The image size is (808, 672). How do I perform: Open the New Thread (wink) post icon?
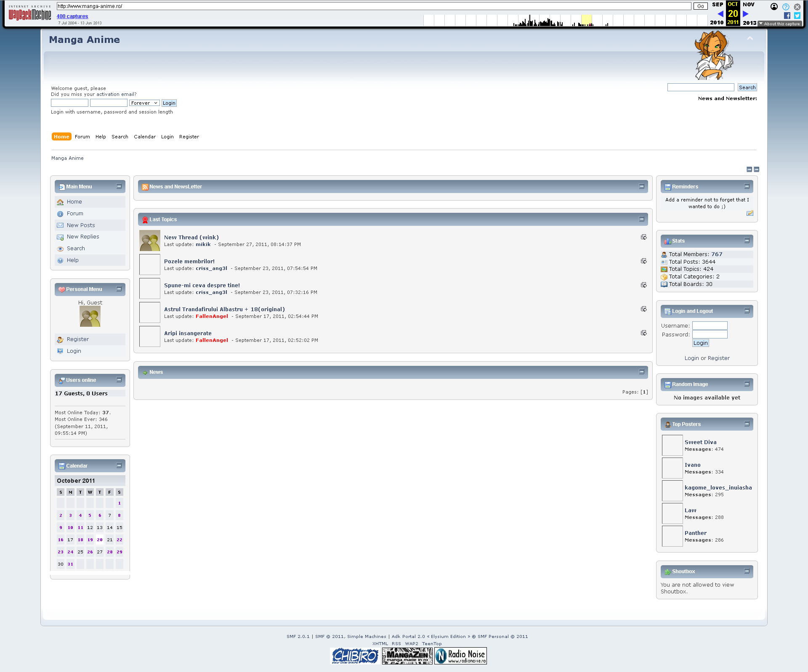643,237
